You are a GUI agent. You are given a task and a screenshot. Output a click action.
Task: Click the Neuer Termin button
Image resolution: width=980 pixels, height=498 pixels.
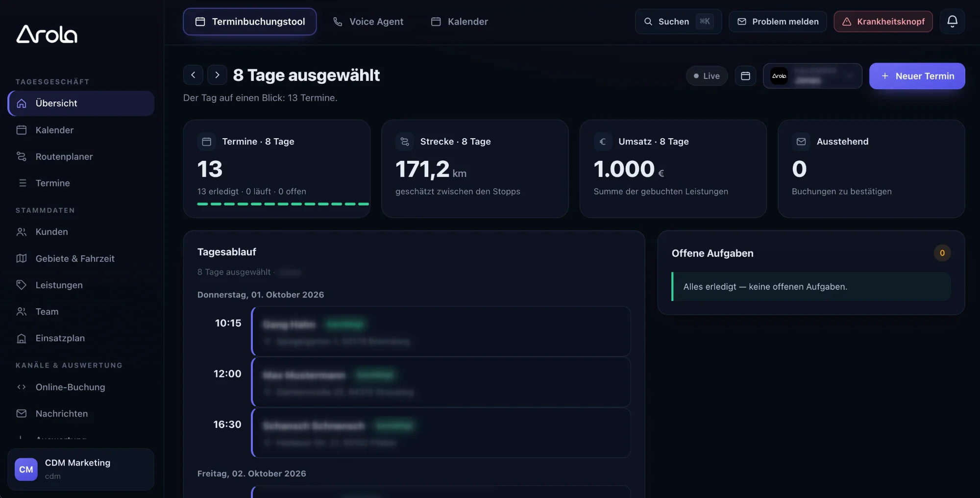tap(917, 76)
